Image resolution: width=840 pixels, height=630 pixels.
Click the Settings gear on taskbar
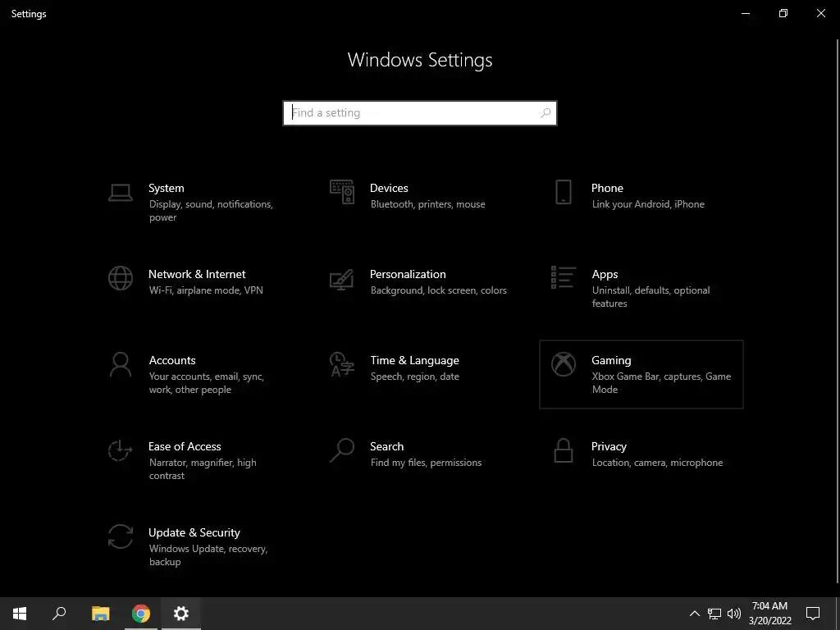click(181, 614)
